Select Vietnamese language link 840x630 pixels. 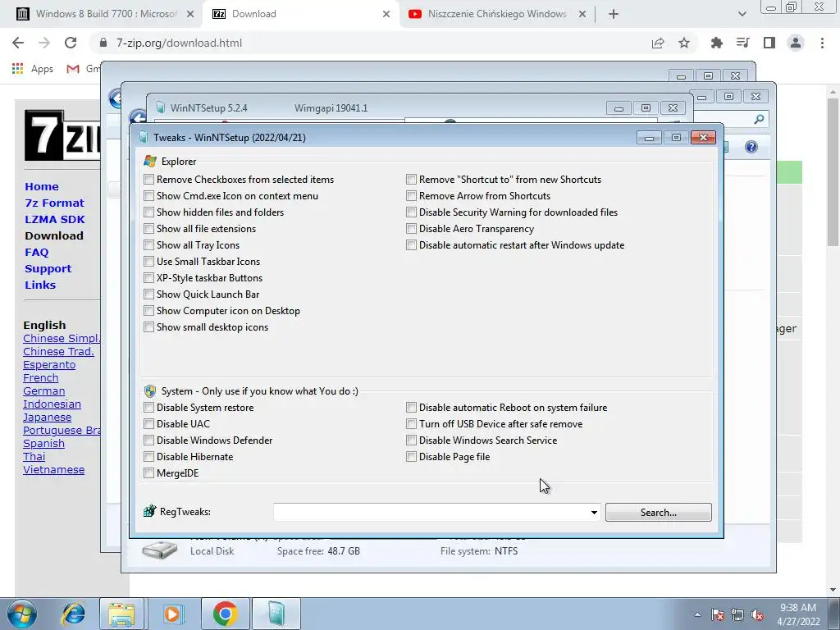(53, 470)
